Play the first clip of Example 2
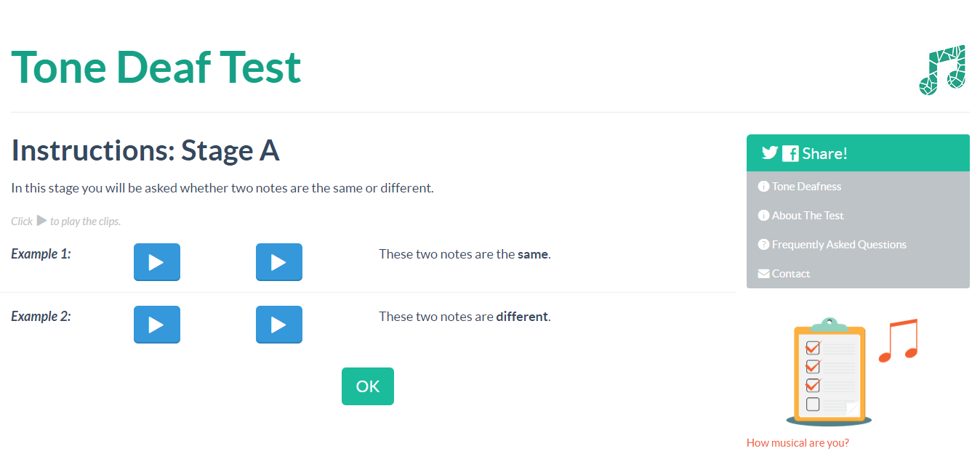Screen dimensions: 980x451 click(x=156, y=325)
